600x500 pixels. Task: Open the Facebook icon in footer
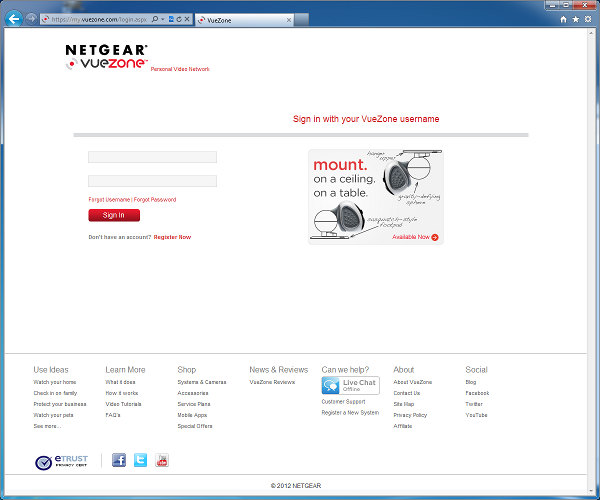pos(119,460)
